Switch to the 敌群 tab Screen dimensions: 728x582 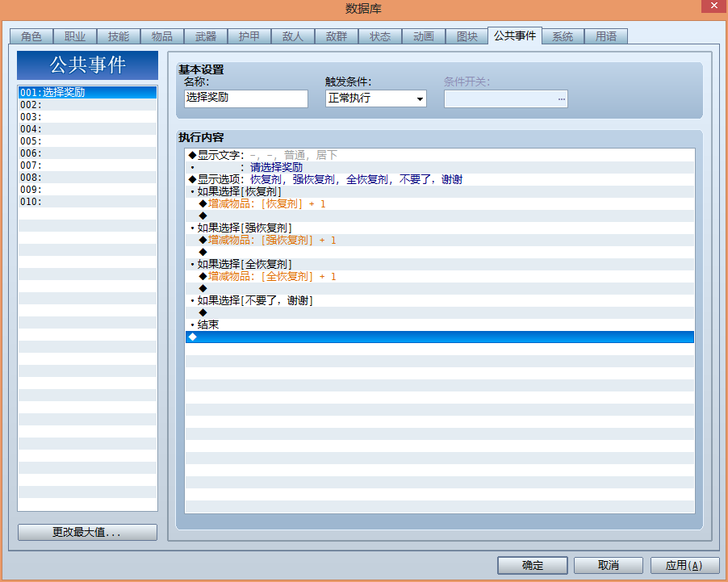(x=337, y=36)
